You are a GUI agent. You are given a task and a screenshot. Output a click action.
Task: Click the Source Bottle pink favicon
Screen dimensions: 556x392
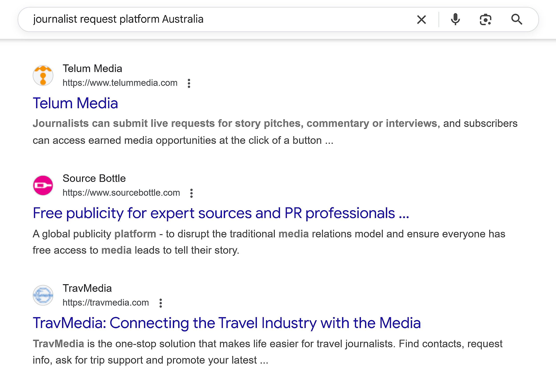(43, 185)
